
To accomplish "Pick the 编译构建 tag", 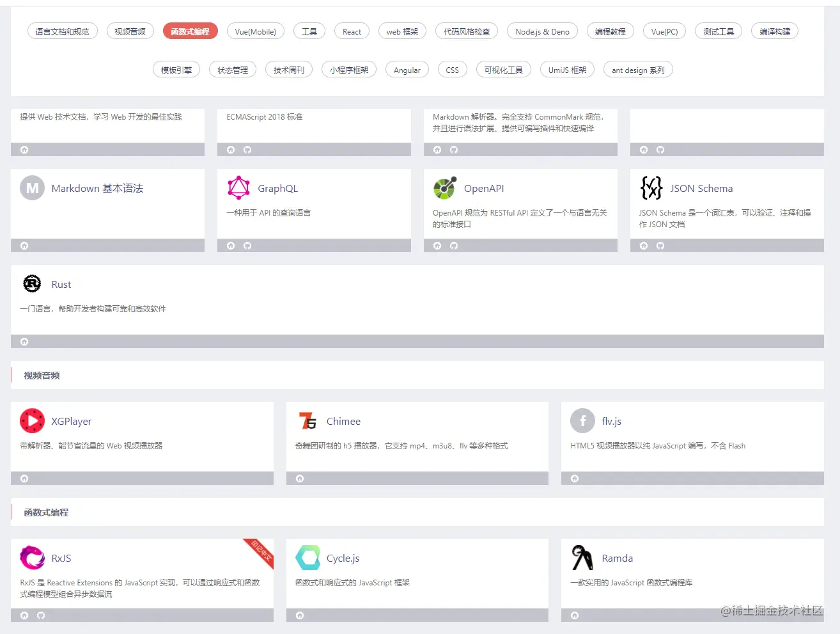I will tap(775, 31).
